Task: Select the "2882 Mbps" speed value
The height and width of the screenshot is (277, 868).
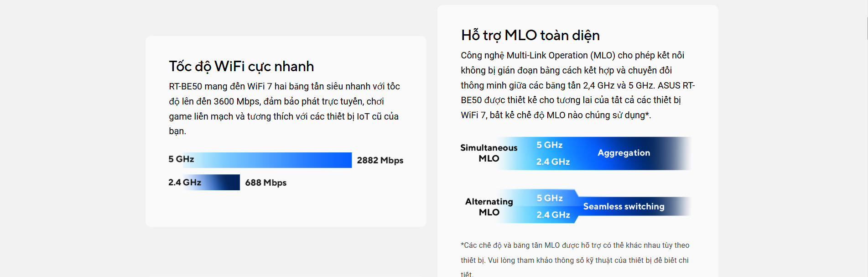Action: pyautogui.click(x=380, y=161)
